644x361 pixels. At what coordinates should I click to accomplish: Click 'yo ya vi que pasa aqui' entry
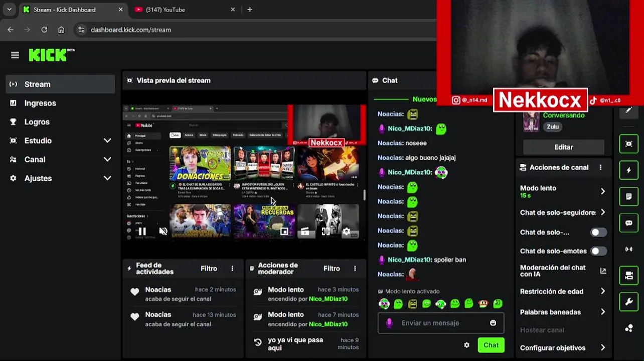coord(306,344)
